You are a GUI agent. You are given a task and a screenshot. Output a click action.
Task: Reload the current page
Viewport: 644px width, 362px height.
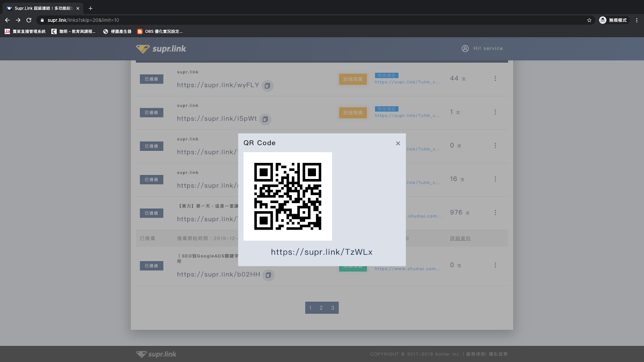pos(29,20)
